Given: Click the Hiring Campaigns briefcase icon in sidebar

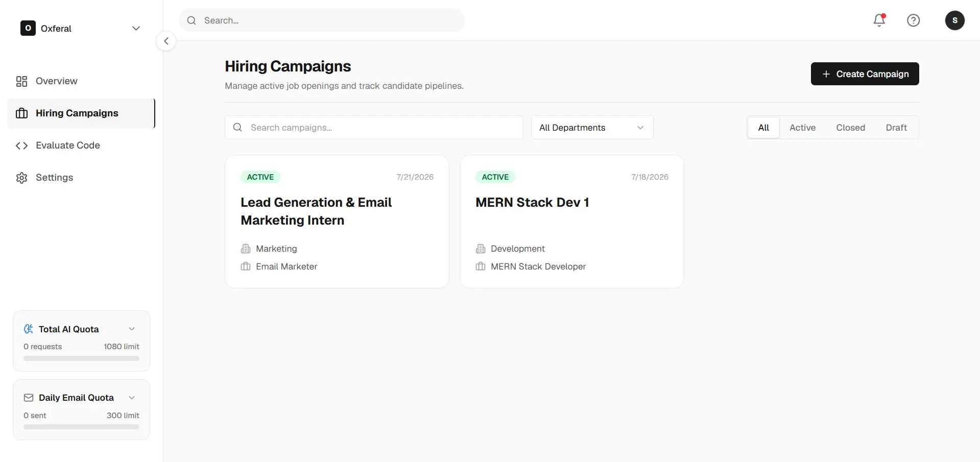Looking at the screenshot, I should click(21, 113).
